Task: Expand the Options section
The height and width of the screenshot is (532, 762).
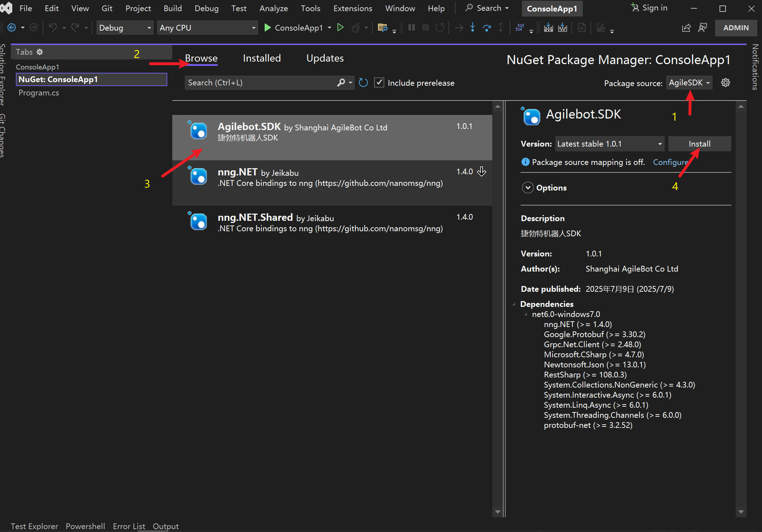Action: tap(528, 188)
